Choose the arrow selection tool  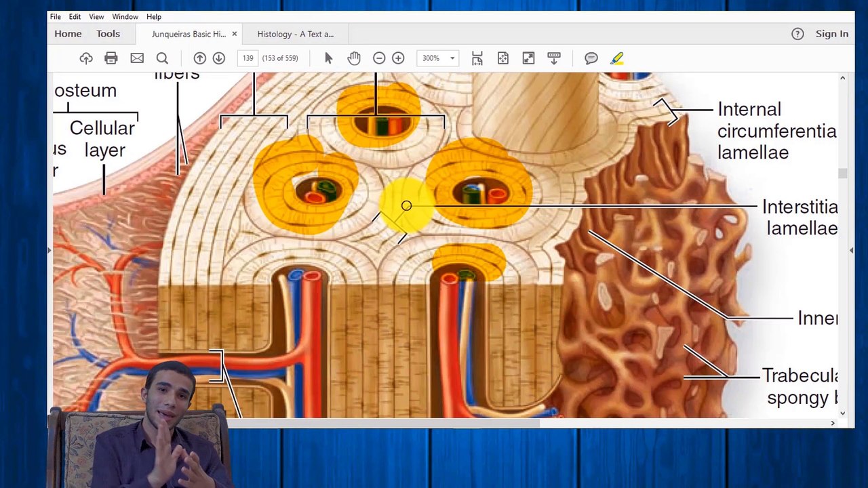click(329, 58)
